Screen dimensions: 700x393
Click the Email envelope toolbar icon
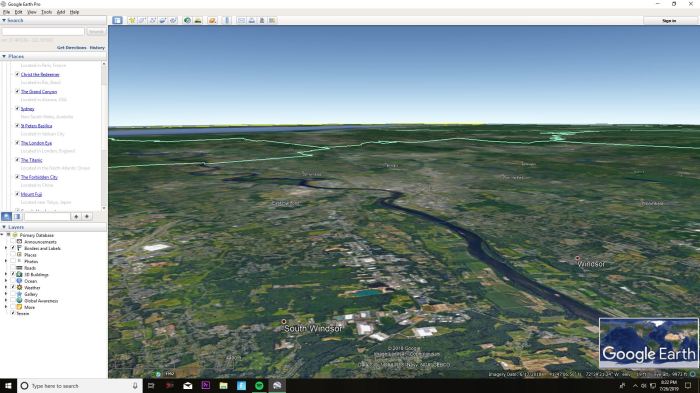point(241,21)
